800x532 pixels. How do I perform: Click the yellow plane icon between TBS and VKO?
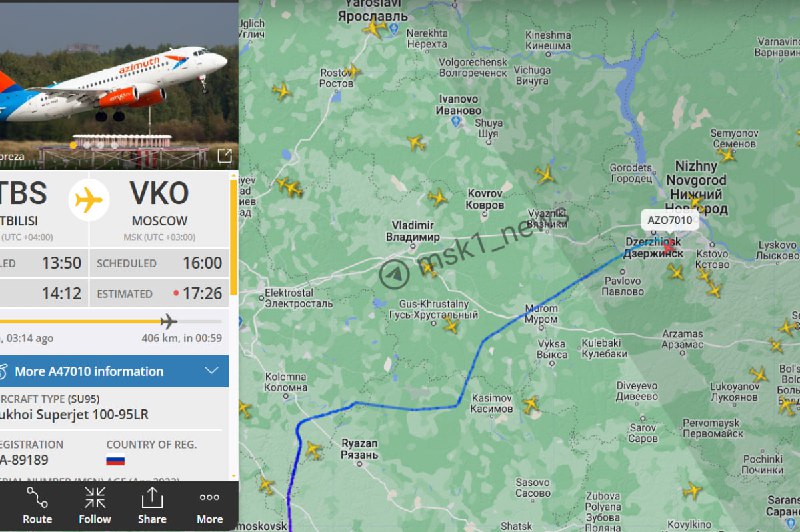click(x=89, y=199)
